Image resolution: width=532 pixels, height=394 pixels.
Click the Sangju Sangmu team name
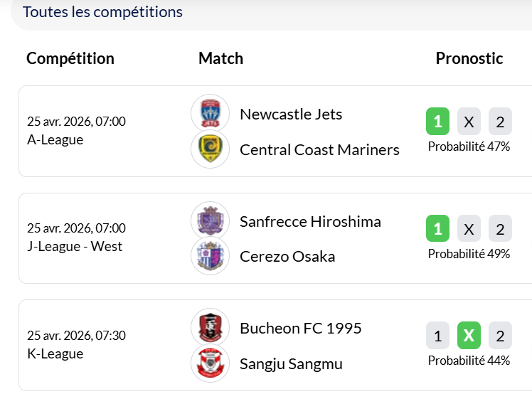[291, 363]
